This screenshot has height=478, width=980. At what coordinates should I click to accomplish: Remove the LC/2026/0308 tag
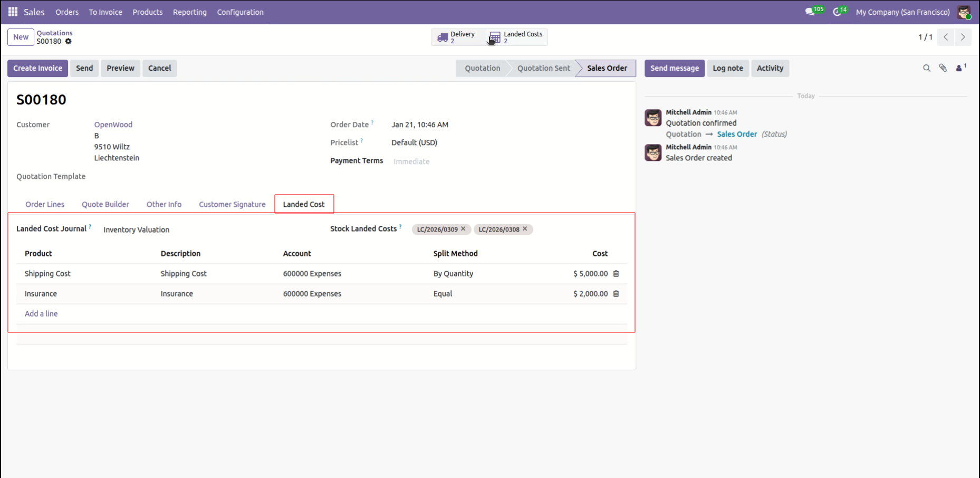tap(525, 229)
